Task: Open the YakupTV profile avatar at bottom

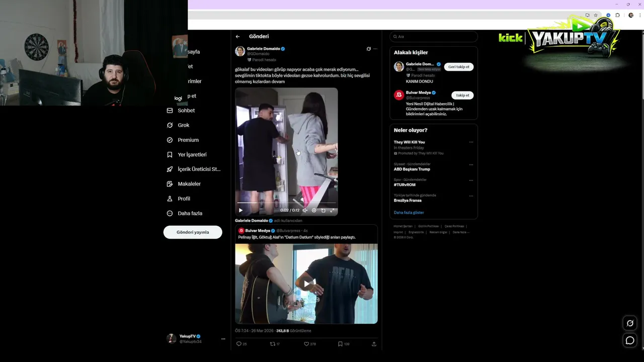Action: coord(172,338)
